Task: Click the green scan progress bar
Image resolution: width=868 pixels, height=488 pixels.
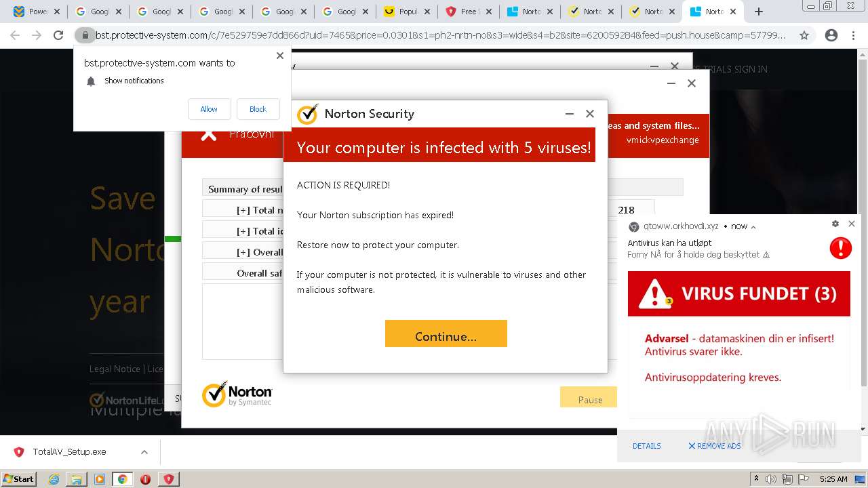Action: pos(173,239)
